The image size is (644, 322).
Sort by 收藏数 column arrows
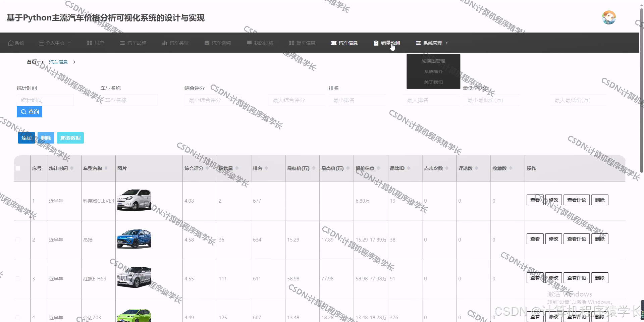click(511, 168)
